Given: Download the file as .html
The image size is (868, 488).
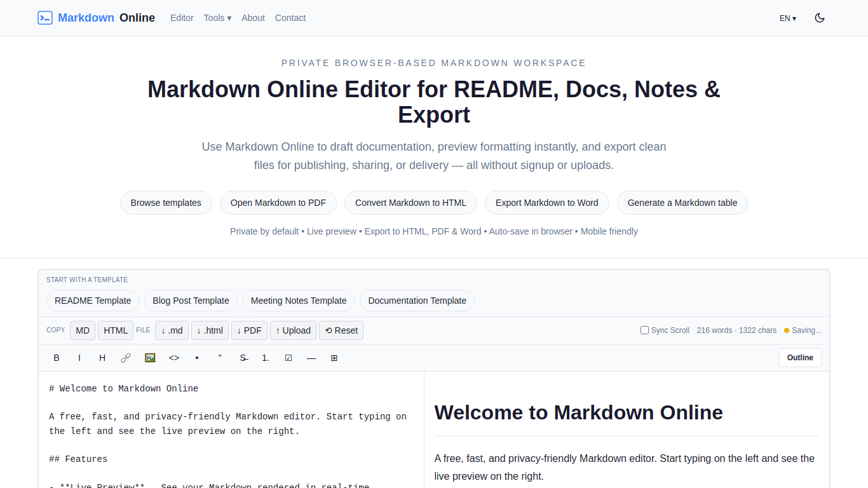Looking at the screenshot, I should tap(210, 330).
